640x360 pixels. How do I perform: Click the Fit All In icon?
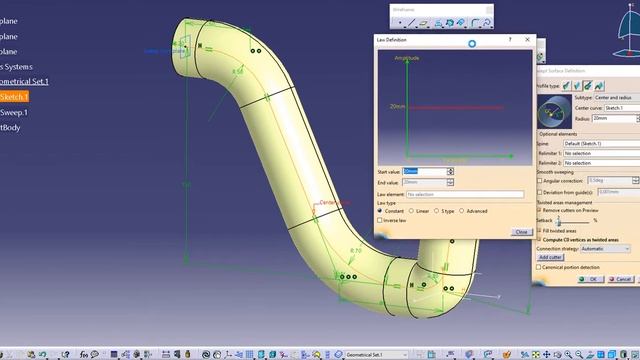(x=536, y=354)
